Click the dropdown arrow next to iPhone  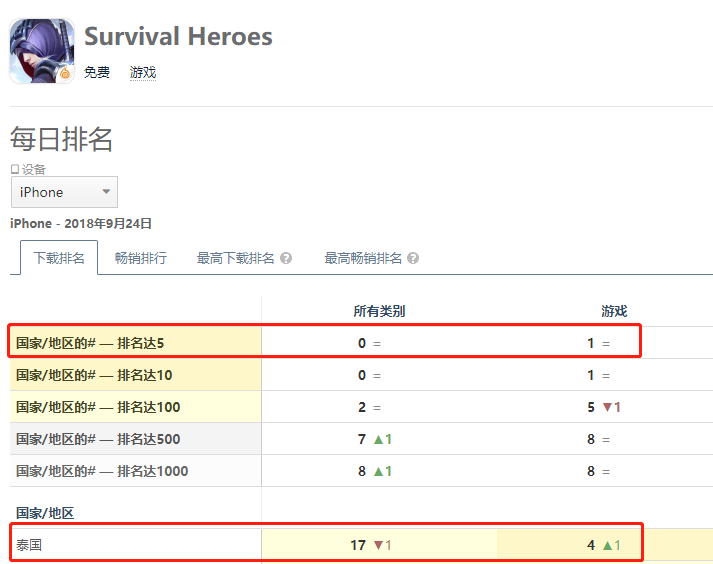click(106, 191)
